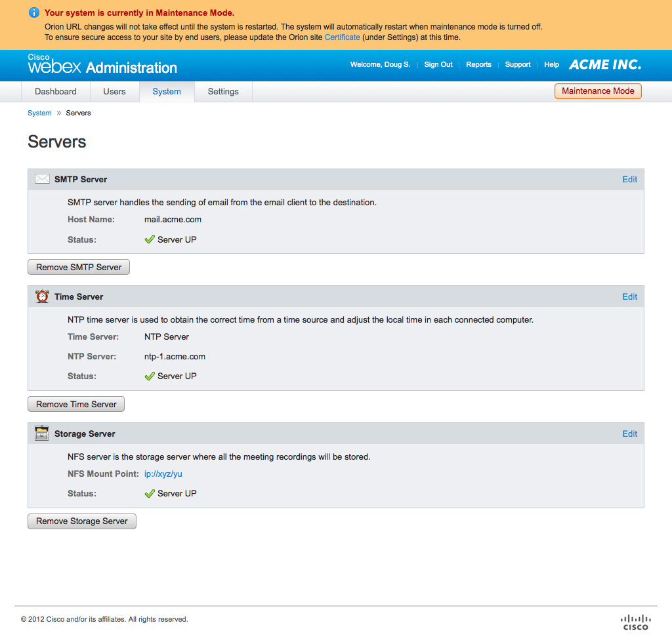Click the Cisco logo in the footer
This screenshot has width=672, height=644.
[635, 622]
